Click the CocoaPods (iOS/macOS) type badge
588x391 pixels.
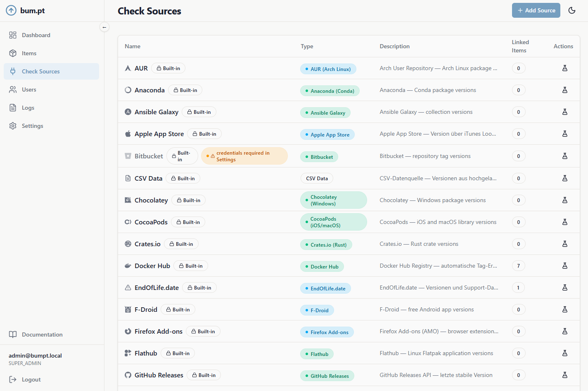click(334, 222)
